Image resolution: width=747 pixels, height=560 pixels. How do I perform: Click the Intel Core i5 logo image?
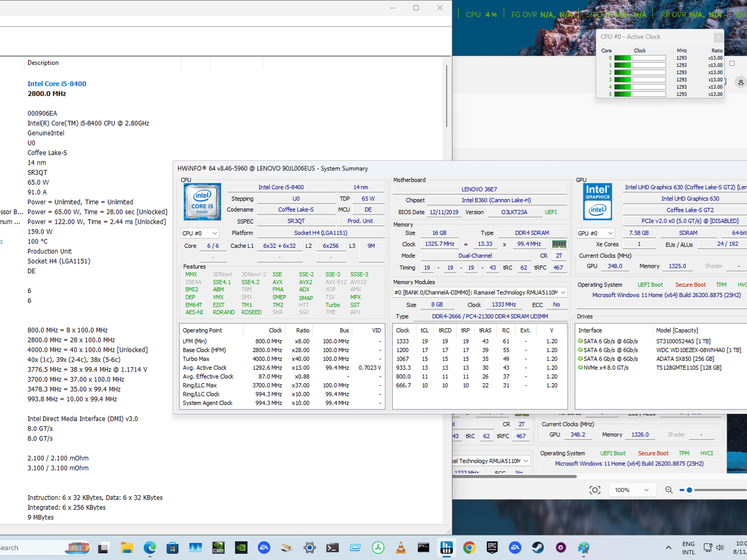[202, 202]
